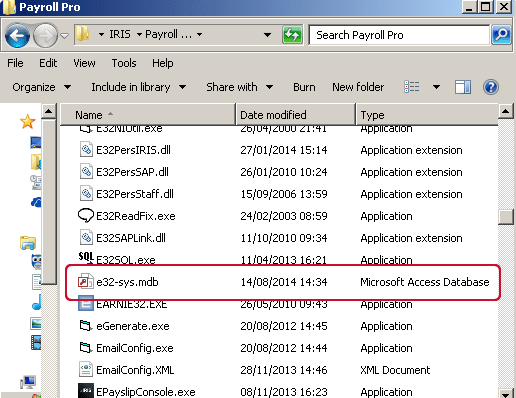Click the folder icon in address bar
This screenshot has height=398, width=516.
coord(82,34)
